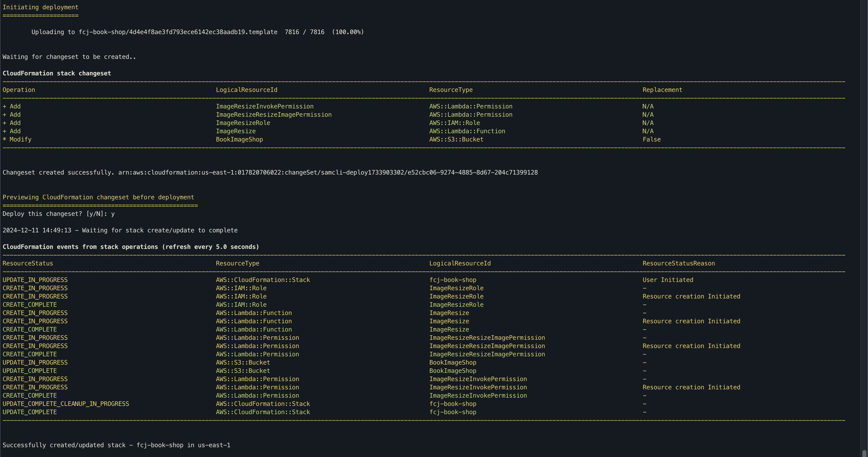Screen dimensions: 868x457
Task: Click the 'Uploading to fcj-book-shop' template line
Action: tap(197, 32)
